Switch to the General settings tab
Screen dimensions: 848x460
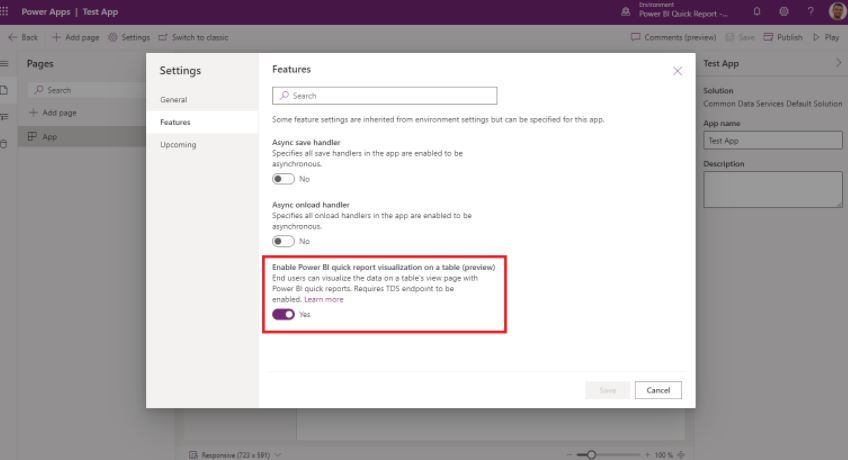173,100
